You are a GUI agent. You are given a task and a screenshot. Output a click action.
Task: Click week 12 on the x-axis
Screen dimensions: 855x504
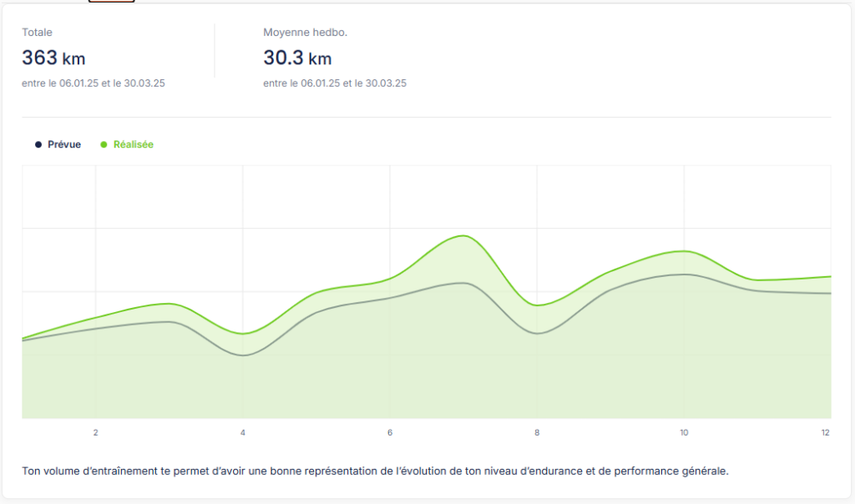click(825, 432)
